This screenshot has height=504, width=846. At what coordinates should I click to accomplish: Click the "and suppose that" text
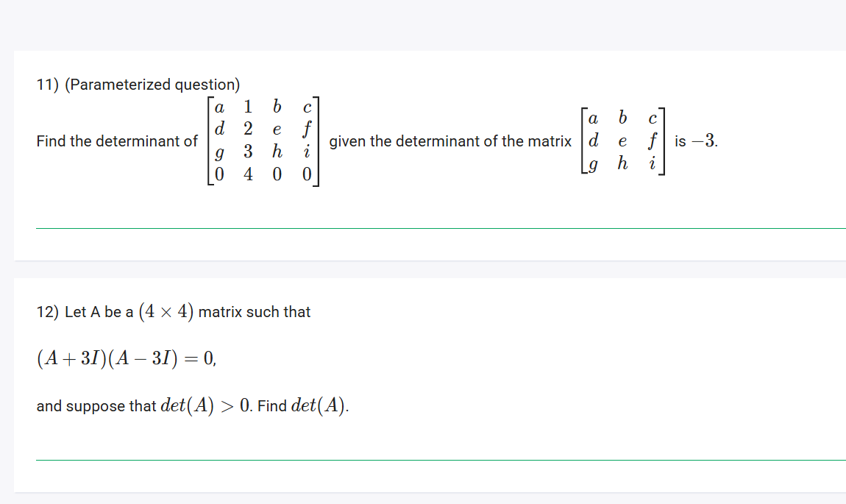click(x=96, y=406)
